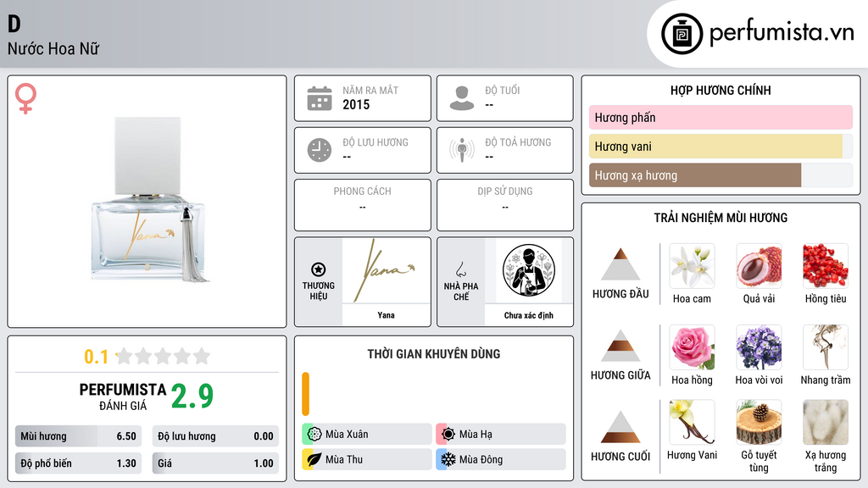Viewport: 868px width, 488px height.
Task: Click the Yana brand logo
Action: (386, 270)
